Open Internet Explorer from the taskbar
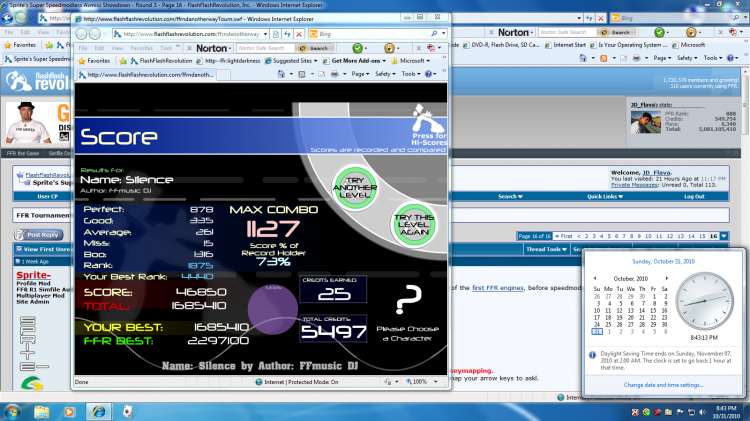Viewport: 750px width, 421px height. coord(99,411)
